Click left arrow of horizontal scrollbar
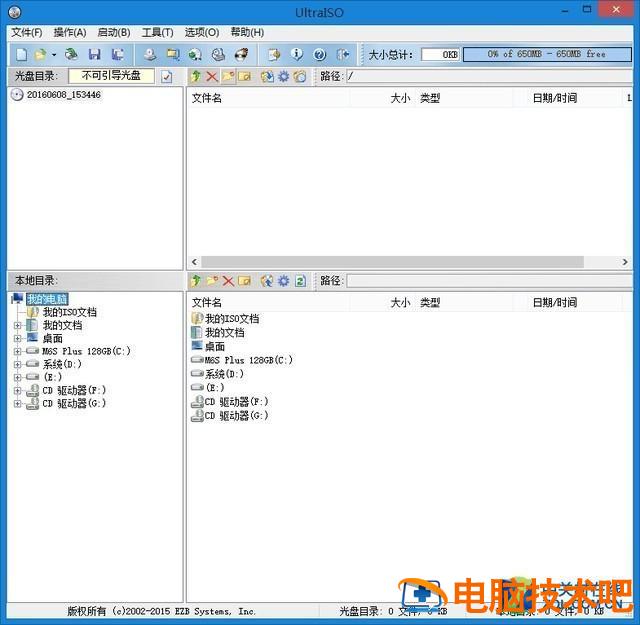 pyautogui.click(x=194, y=262)
